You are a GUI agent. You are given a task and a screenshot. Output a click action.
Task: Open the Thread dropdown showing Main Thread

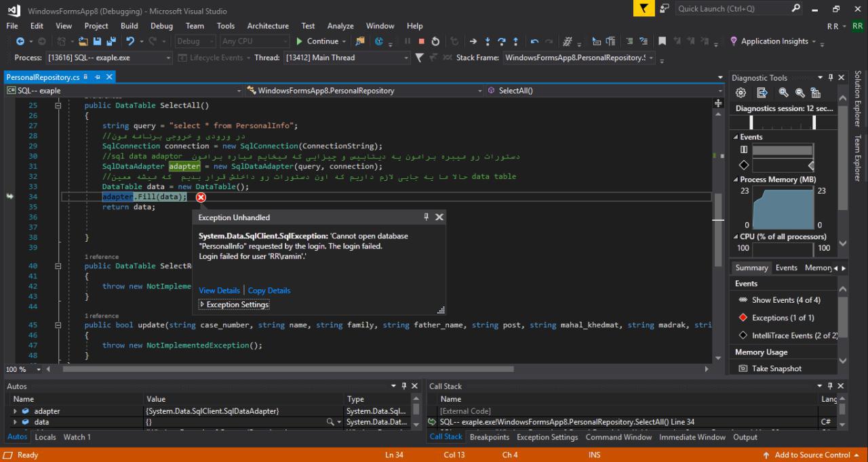pyautogui.click(x=406, y=58)
